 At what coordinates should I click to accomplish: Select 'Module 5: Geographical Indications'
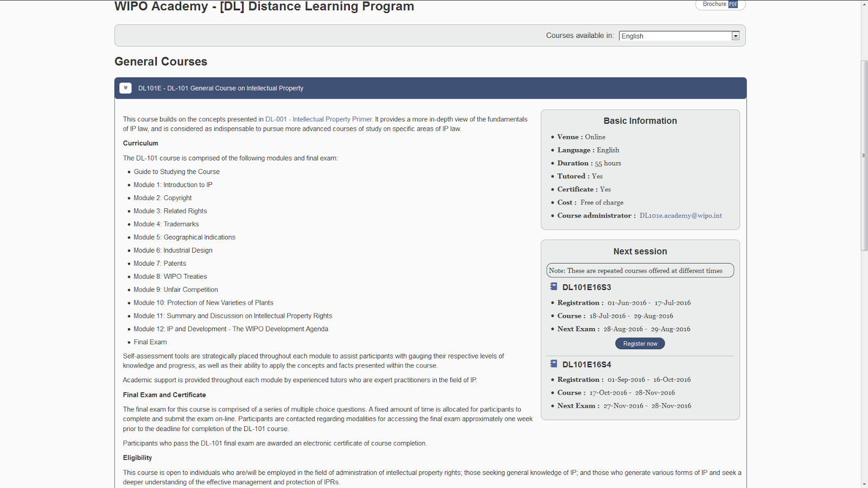[x=184, y=237]
